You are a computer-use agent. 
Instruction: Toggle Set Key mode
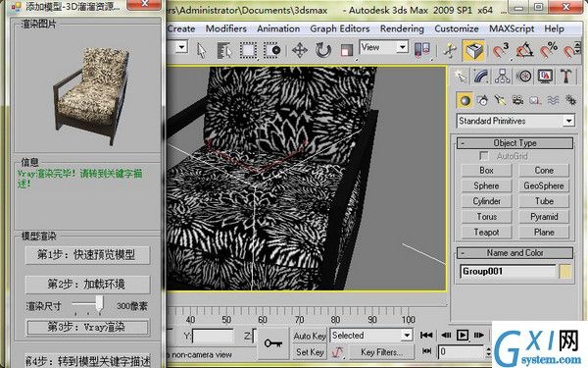click(310, 352)
